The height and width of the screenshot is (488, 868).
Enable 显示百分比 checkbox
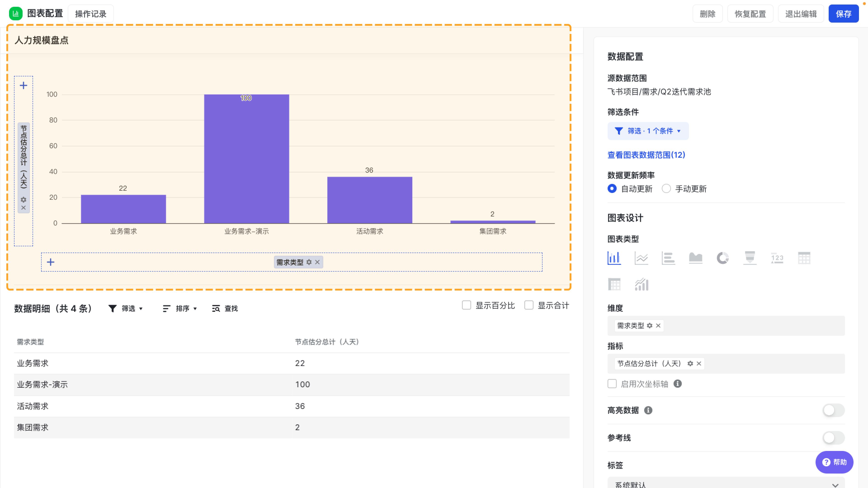466,305
